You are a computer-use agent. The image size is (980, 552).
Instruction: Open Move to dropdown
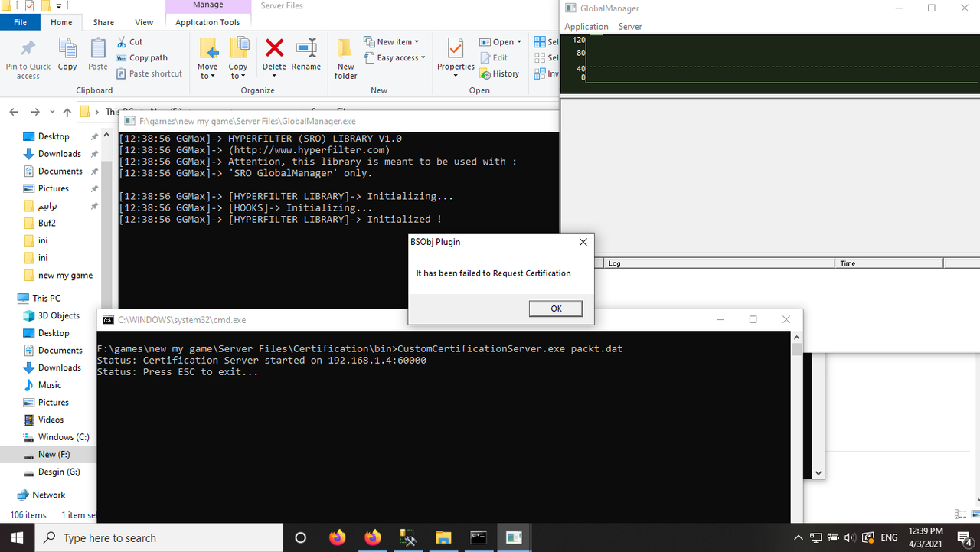click(207, 70)
